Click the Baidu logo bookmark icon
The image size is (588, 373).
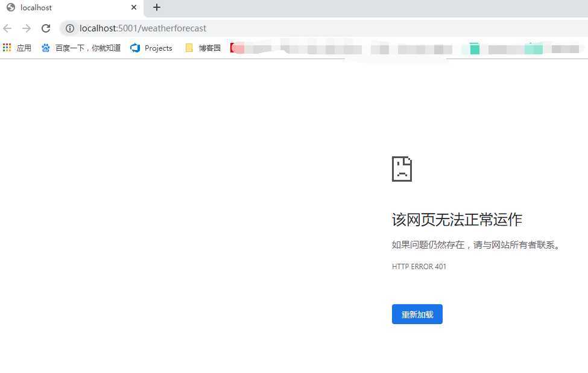coord(46,48)
